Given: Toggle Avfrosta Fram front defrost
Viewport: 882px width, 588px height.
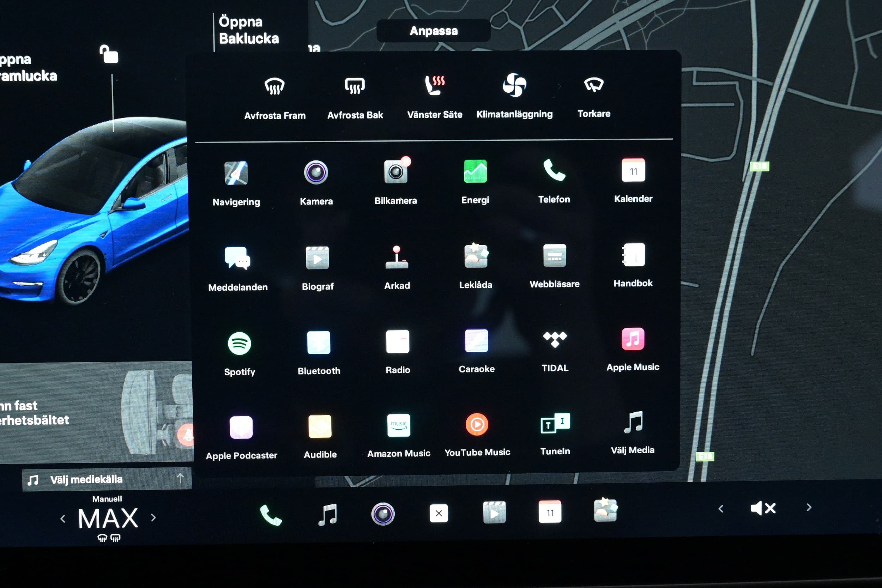Looking at the screenshot, I should [274, 99].
